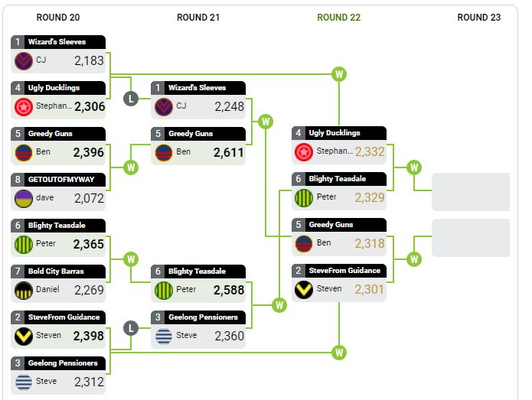This screenshot has width=532, height=400.
Task: Click Wizard's Sleeves logo in Round 20
Action: [x=24, y=61]
